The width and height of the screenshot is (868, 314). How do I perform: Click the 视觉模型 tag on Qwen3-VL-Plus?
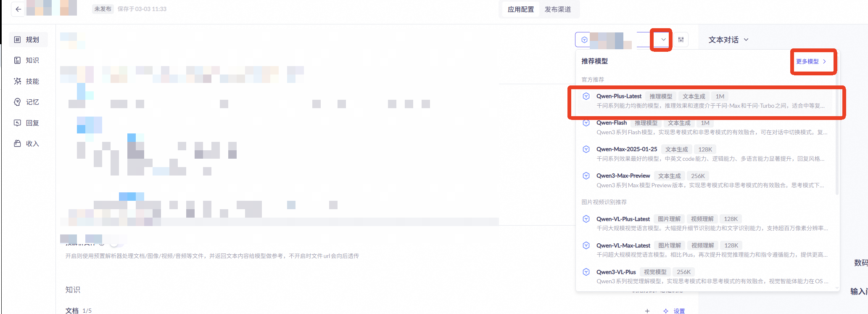(x=655, y=272)
